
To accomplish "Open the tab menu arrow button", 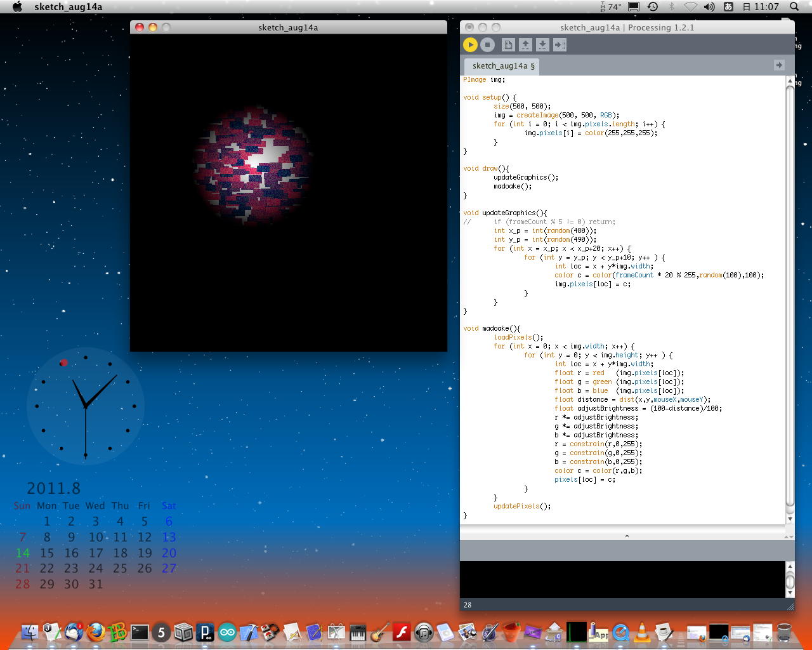I will click(x=779, y=65).
